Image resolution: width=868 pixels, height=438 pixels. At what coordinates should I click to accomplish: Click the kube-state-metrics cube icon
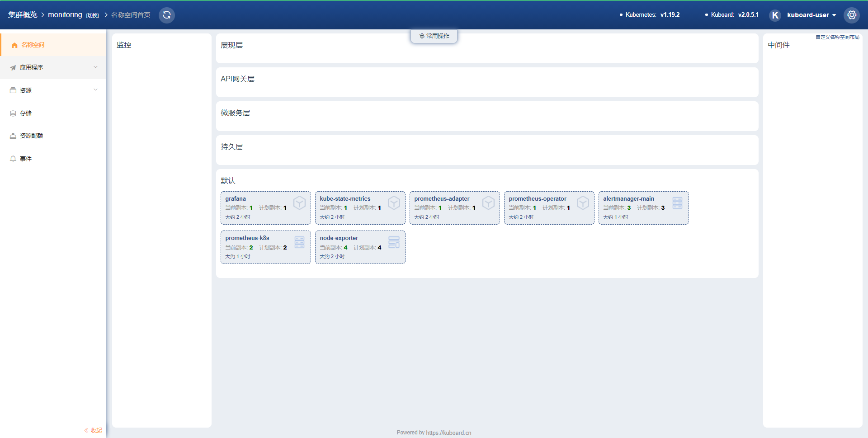click(394, 203)
